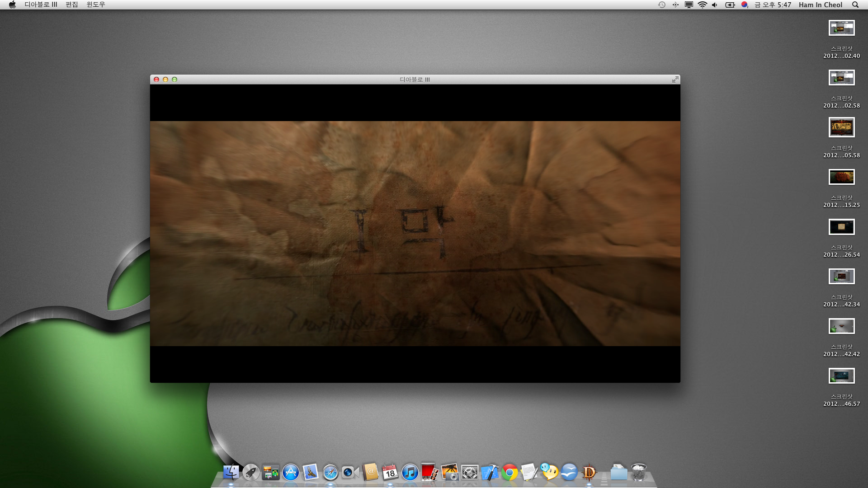The width and height of the screenshot is (868, 488).
Task: Select screenshot file 2012...46.57 on desktop
Action: (x=841, y=387)
